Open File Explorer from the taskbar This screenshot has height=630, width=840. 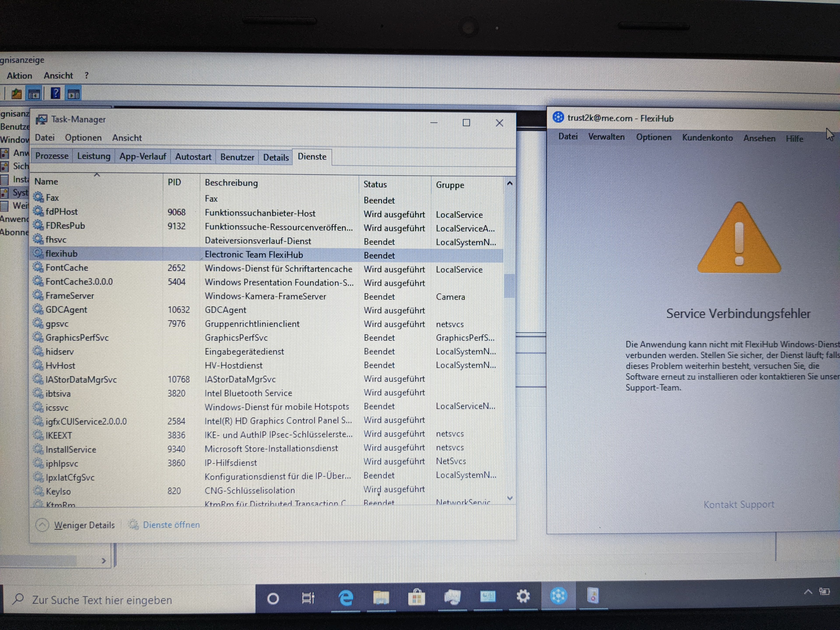point(381,597)
